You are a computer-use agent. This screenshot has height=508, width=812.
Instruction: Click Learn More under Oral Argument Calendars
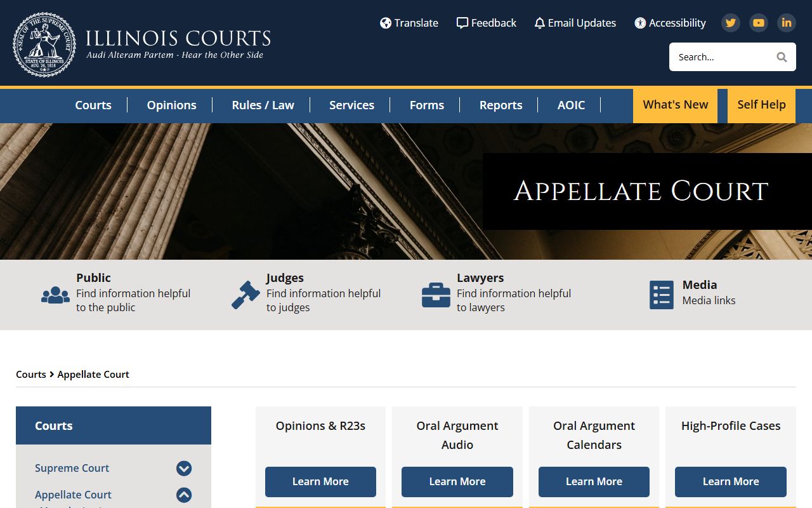pos(594,482)
